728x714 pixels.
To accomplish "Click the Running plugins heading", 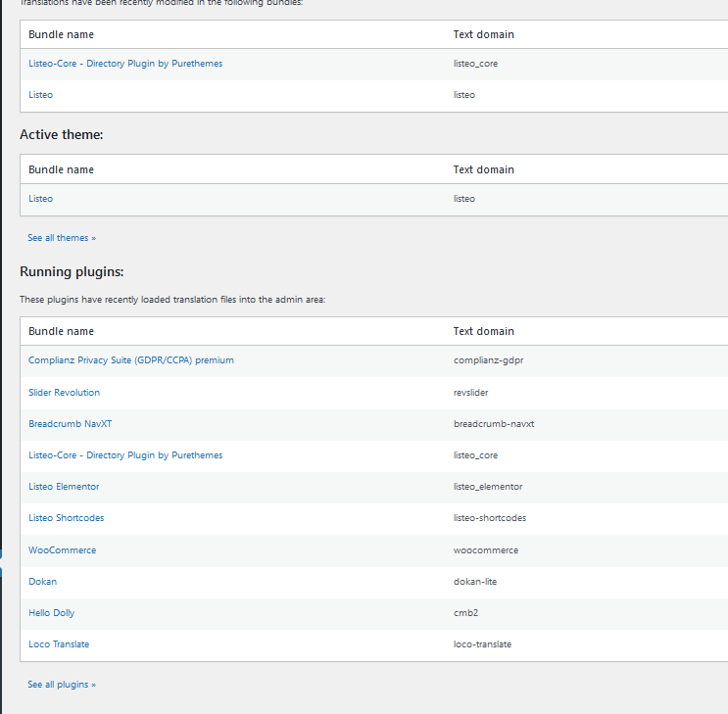I will click(72, 271).
